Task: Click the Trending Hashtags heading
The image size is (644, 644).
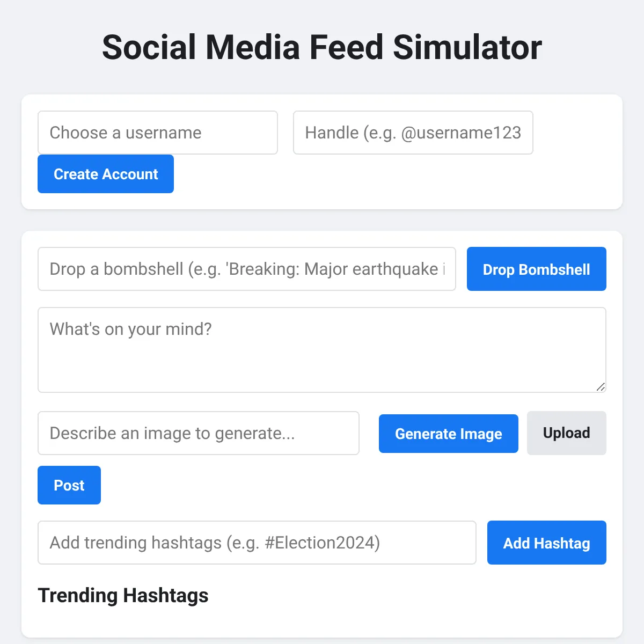Action: (123, 595)
